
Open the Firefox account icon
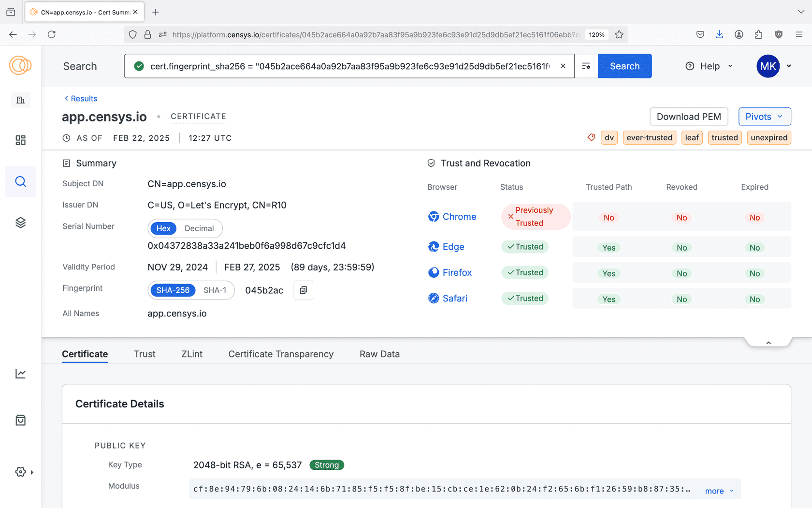click(x=739, y=34)
